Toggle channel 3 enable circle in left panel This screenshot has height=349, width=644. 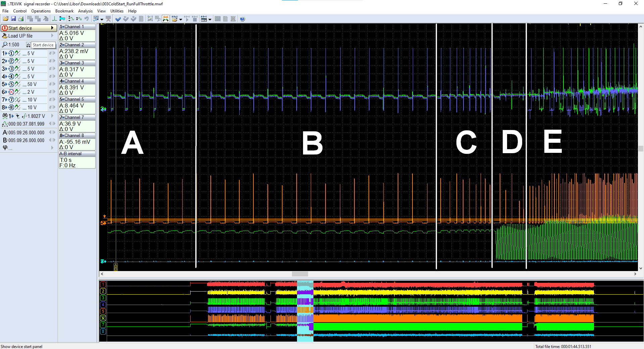[11, 69]
